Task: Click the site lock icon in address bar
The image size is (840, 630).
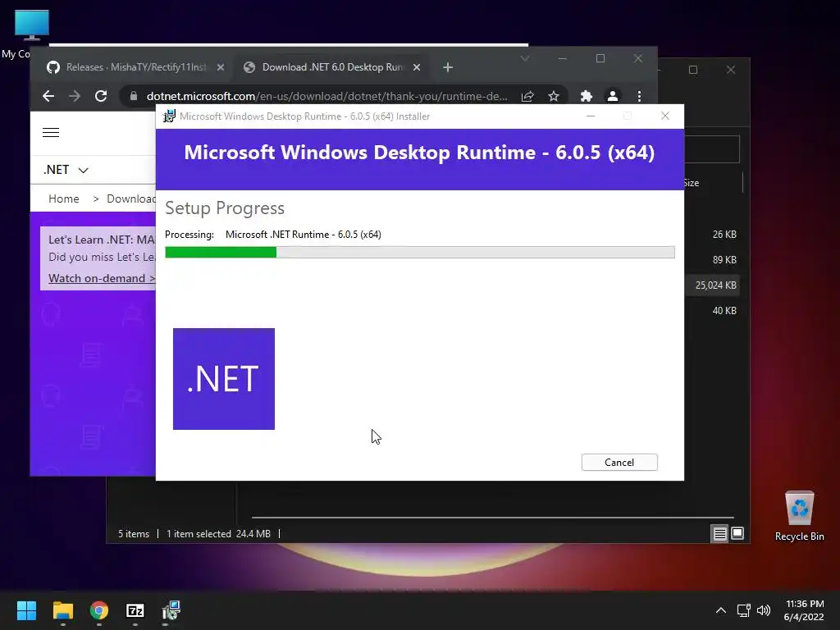Action: (134, 96)
